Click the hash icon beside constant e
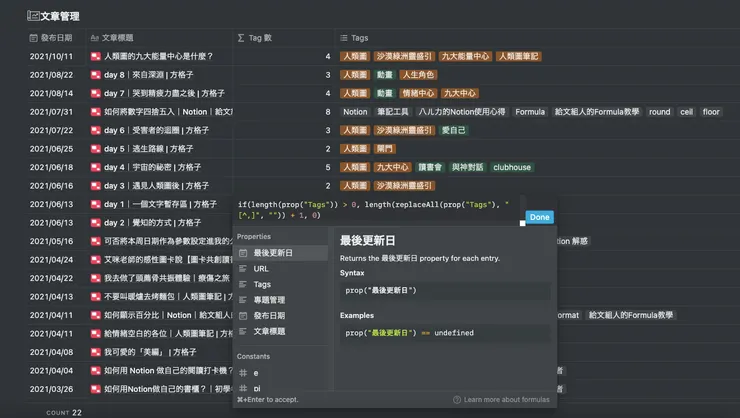This screenshot has width=740, height=418. click(243, 373)
